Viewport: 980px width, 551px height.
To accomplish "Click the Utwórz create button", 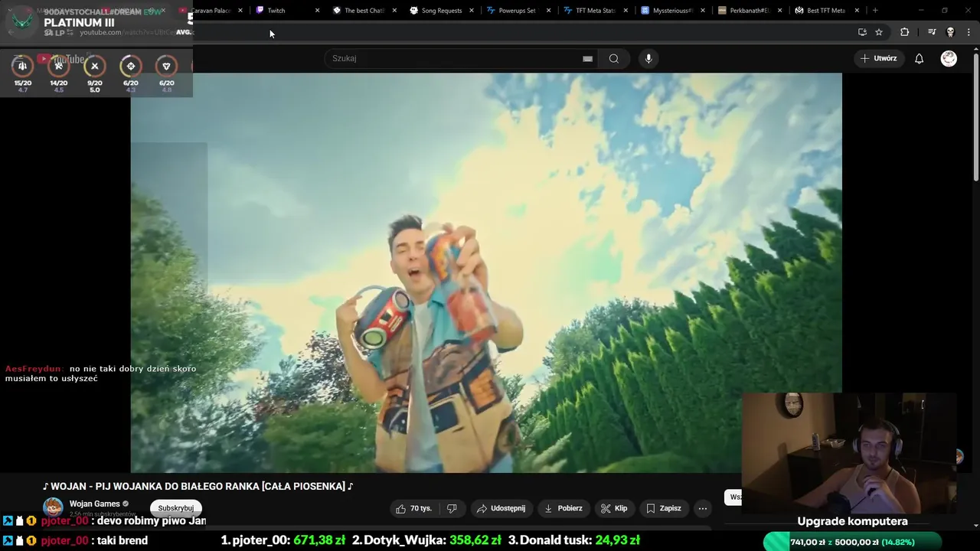I will pos(878,58).
